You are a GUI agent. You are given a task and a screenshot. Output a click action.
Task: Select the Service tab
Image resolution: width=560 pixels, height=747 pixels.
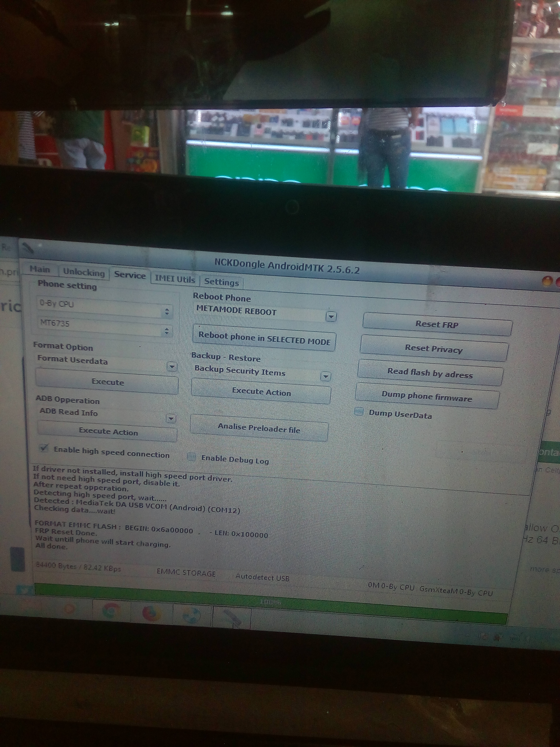coord(130,275)
